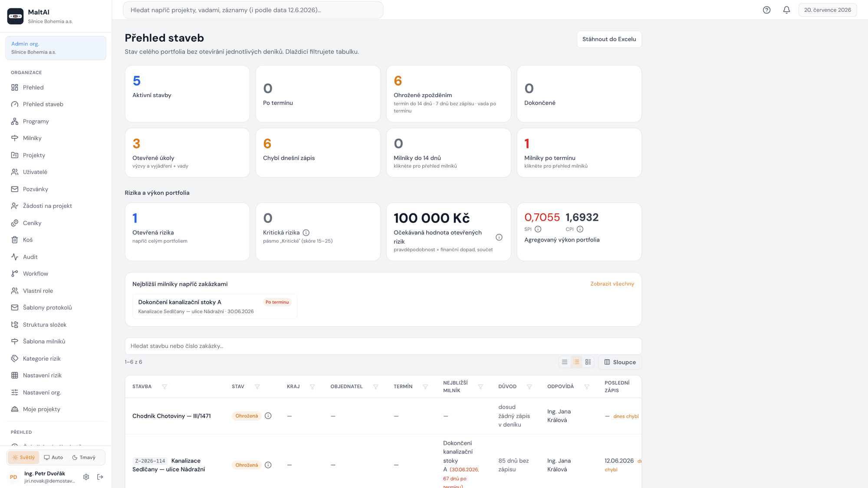Open the Sloupce column chooser
The image size is (868, 488).
[620, 362]
